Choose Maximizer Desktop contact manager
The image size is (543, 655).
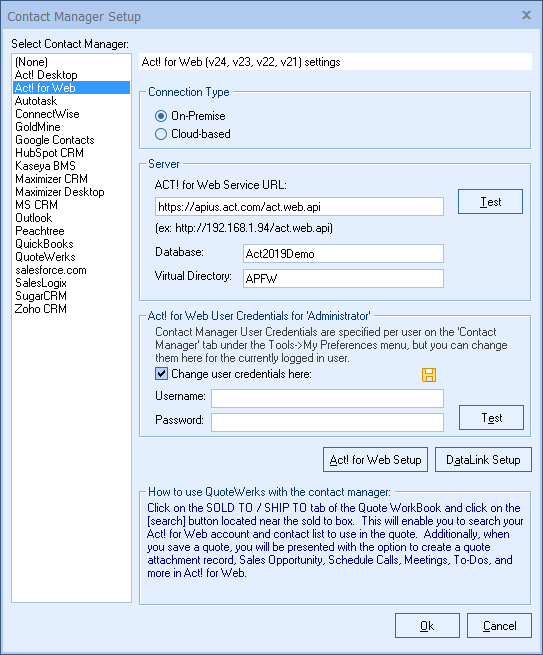point(71,192)
